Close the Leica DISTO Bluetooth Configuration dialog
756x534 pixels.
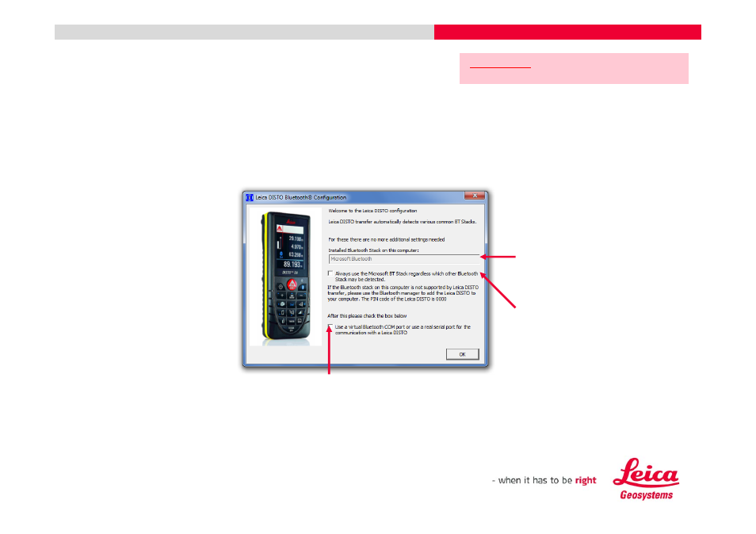tap(475, 195)
